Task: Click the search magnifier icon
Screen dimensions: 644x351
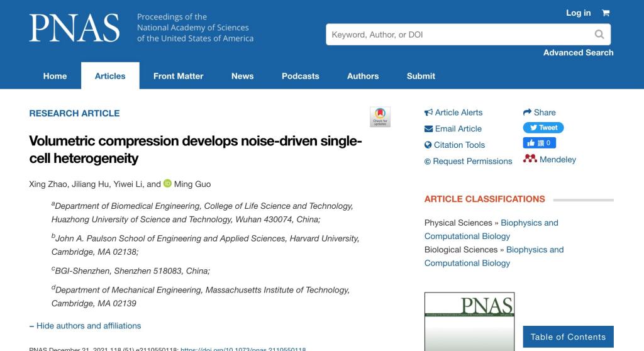Action: pyautogui.click(x=599, y=35)
